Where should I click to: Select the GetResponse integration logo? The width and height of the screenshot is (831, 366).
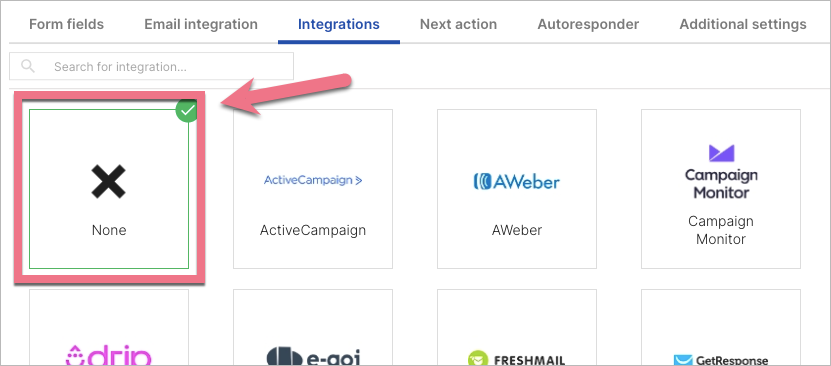pyautogui.click(x=721, y=360)
